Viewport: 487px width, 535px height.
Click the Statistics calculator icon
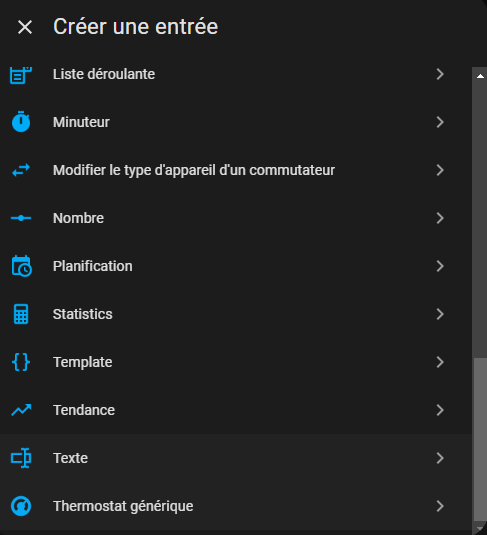[21, 314]
